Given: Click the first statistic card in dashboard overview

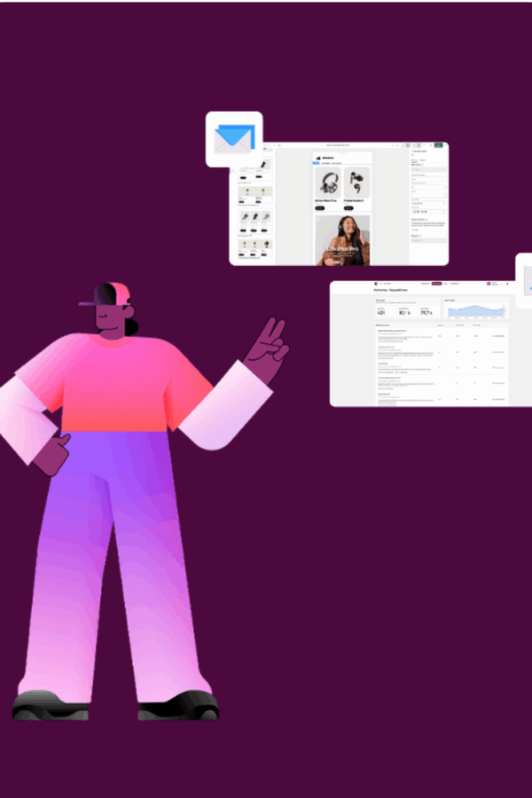Looking at the screenshot, I should [386, 312].
